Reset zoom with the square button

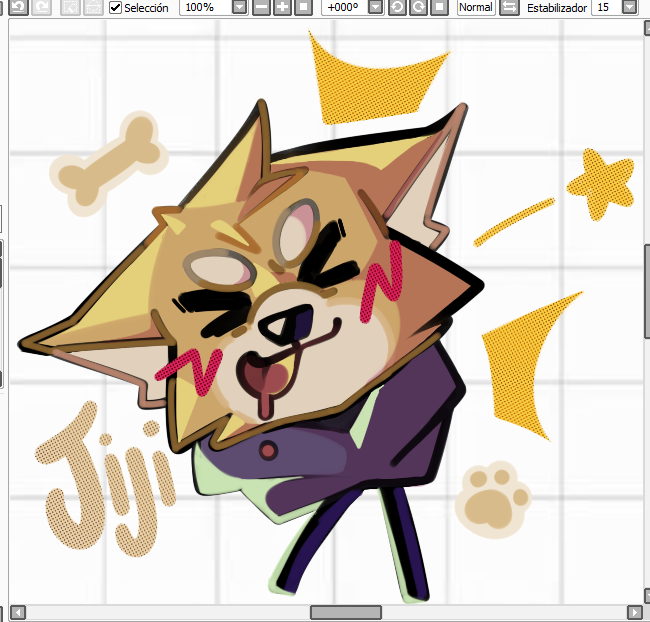pyautogui.click(x=303, y=7)
